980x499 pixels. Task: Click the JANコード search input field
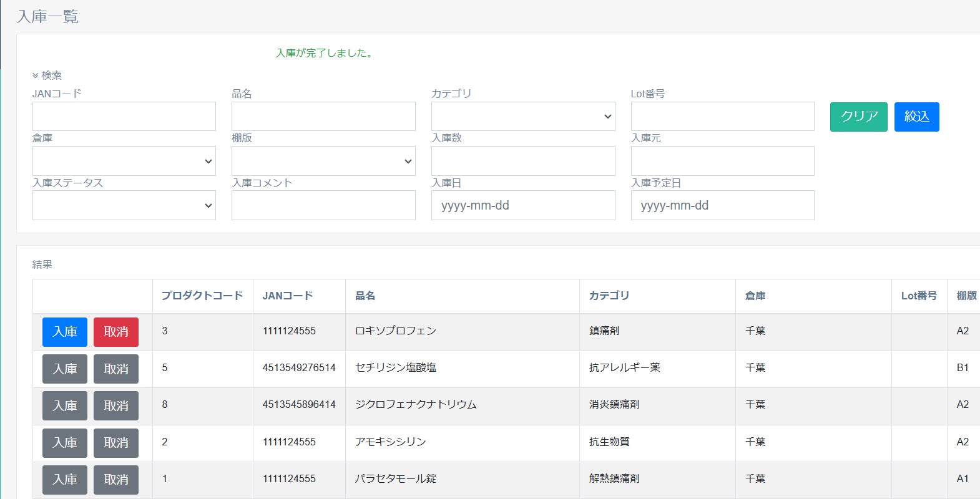(x=124, y=117)
